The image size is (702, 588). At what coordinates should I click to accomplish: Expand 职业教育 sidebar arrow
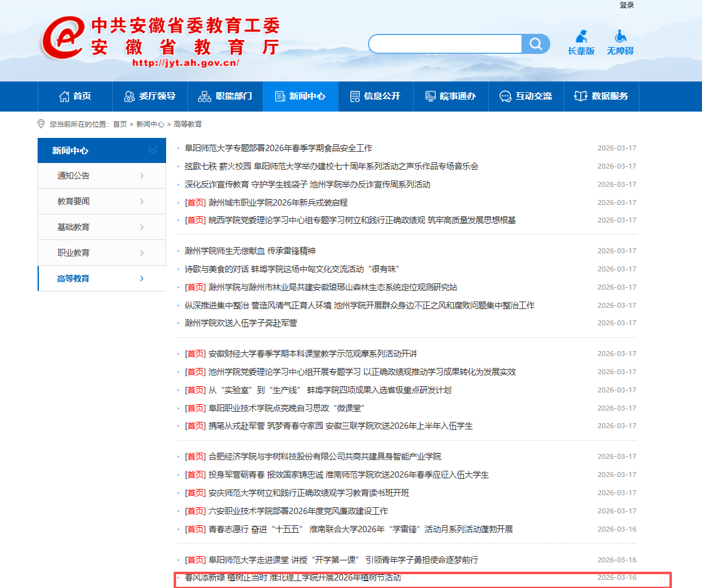pyautogui.click(x=142, y=253)
